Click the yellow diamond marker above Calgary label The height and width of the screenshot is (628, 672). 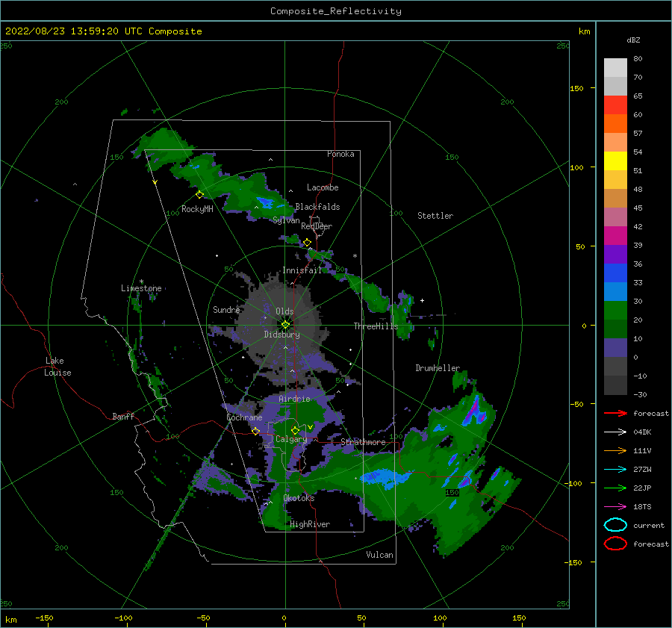pos(295,430)
